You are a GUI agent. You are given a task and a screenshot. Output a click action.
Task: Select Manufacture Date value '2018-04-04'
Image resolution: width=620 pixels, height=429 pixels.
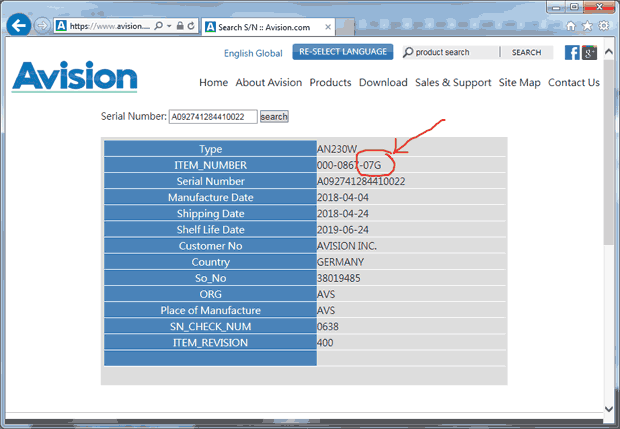pyautogui.click(x=343, y=198)
